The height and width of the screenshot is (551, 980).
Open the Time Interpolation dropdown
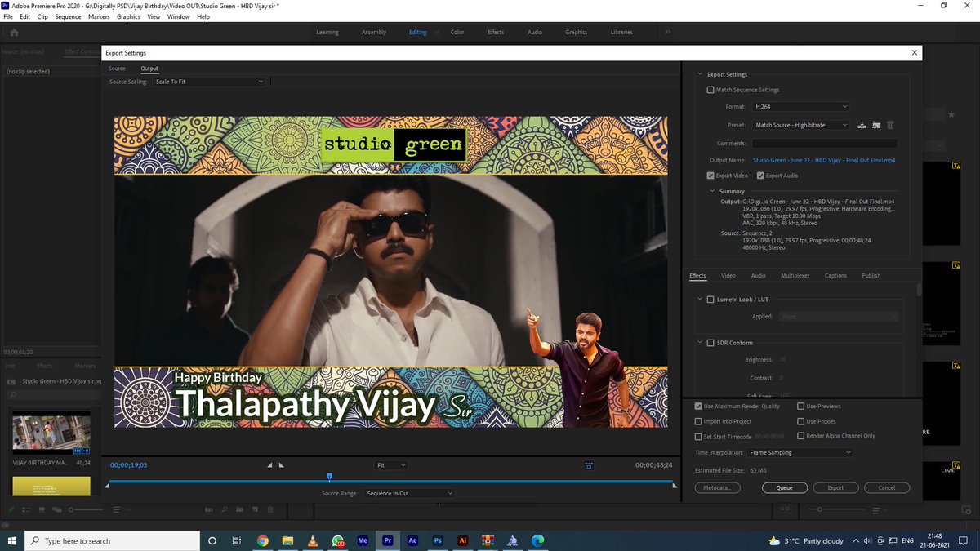[x=802, y=452]
